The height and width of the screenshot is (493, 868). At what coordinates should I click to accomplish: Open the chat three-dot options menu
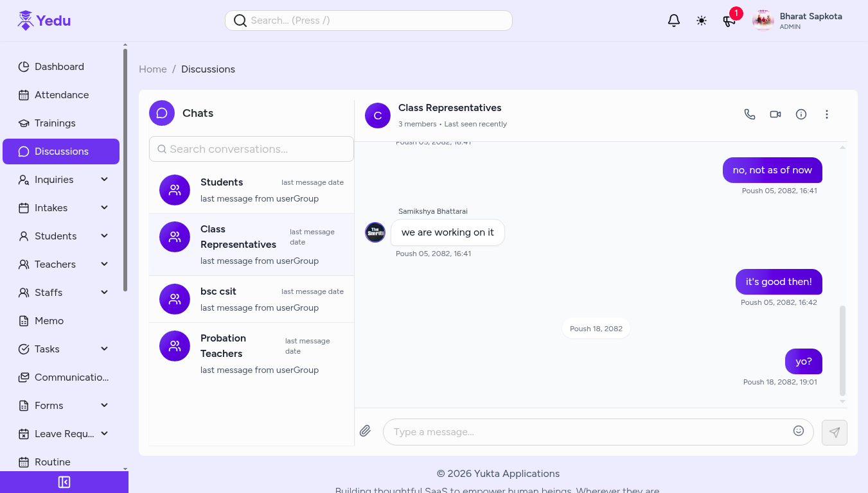[x=827, y=114]
